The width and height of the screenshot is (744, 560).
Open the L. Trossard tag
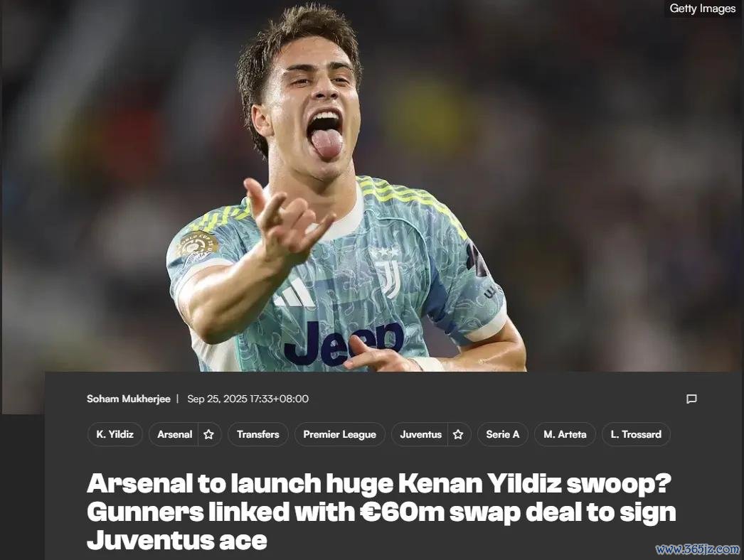[x=636, y=434]
